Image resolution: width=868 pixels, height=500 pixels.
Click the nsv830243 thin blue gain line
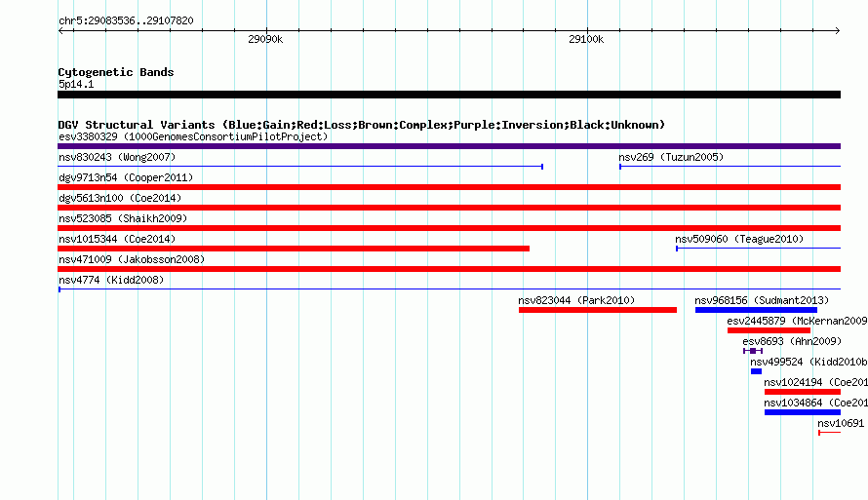tap(300, 167)
